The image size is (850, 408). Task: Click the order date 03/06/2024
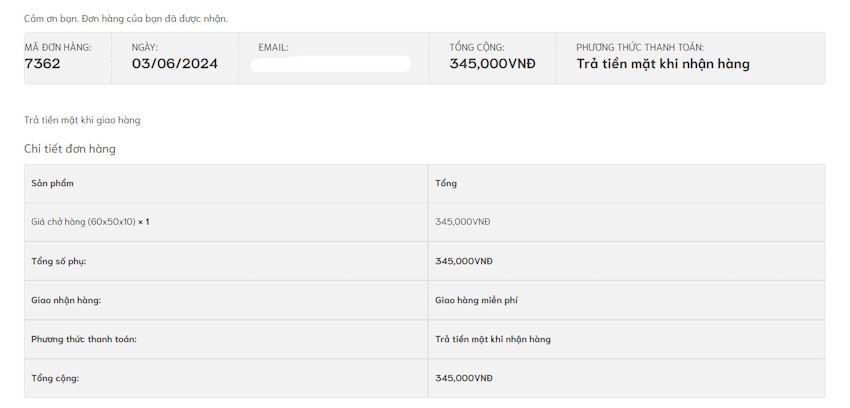click(x=174, y=64)
